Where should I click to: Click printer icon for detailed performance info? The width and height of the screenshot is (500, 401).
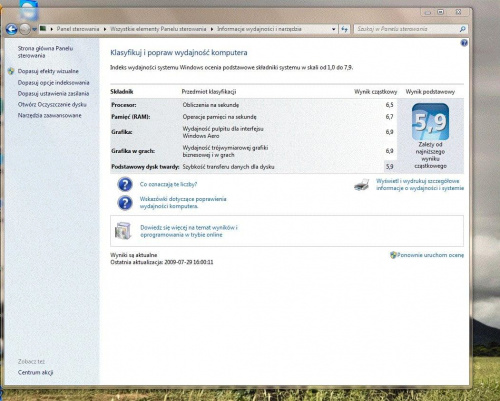click(x=362, y=184)
